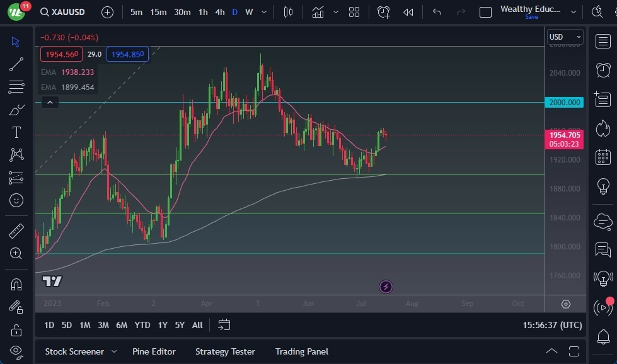Open the calendar panel in right sidebar
The image size is (617, 364).
pyautogui.click(x=603, y=157)
